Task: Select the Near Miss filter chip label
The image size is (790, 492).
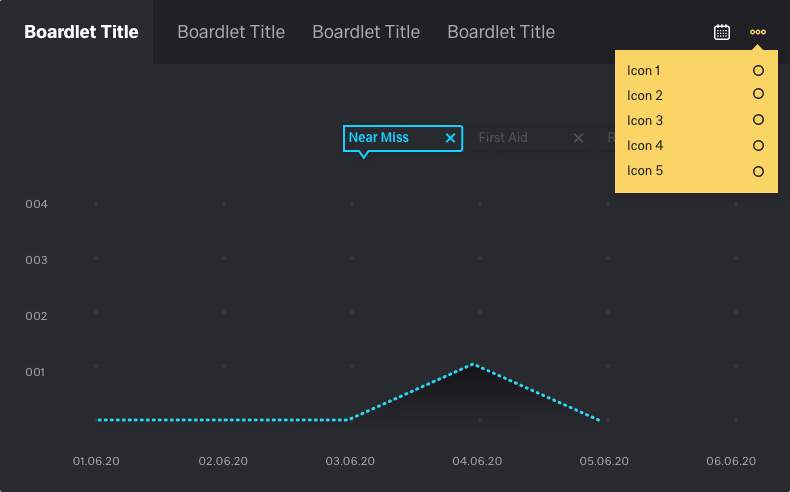Action: (379, 138)
